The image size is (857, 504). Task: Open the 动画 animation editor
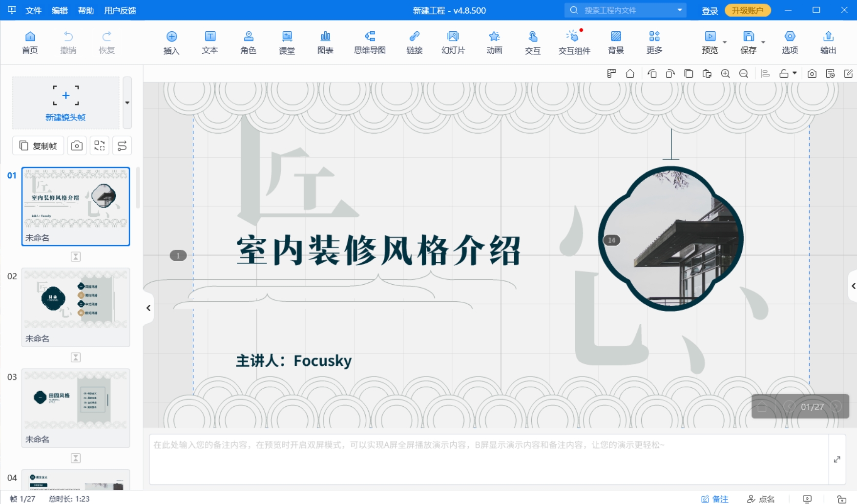pos(494,42)
